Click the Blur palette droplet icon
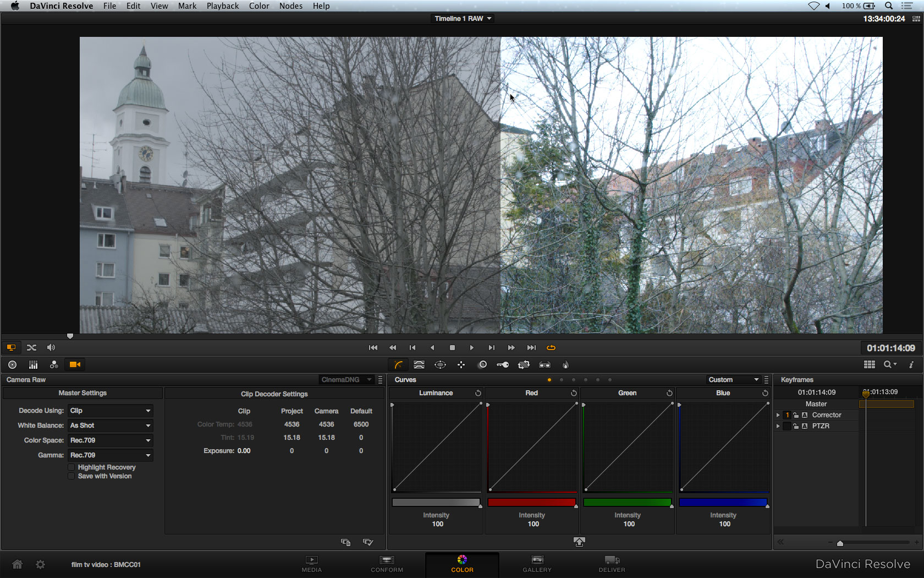This screenshot has width=924, height=578. point(565,364)
